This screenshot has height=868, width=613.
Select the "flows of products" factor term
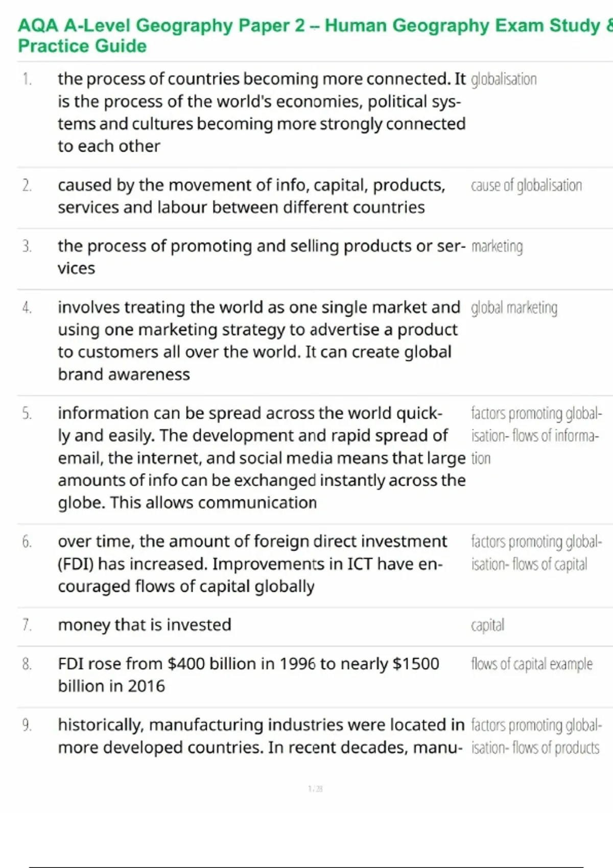tap(535, 736)
